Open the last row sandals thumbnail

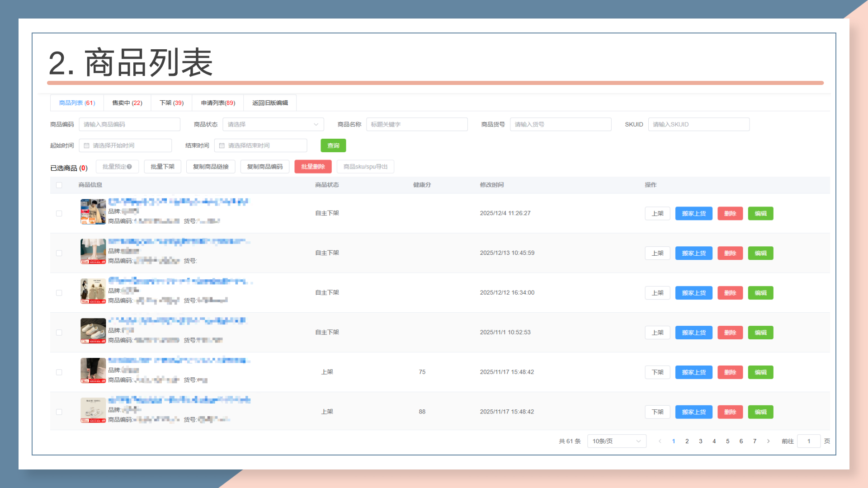tap(93, 410)
